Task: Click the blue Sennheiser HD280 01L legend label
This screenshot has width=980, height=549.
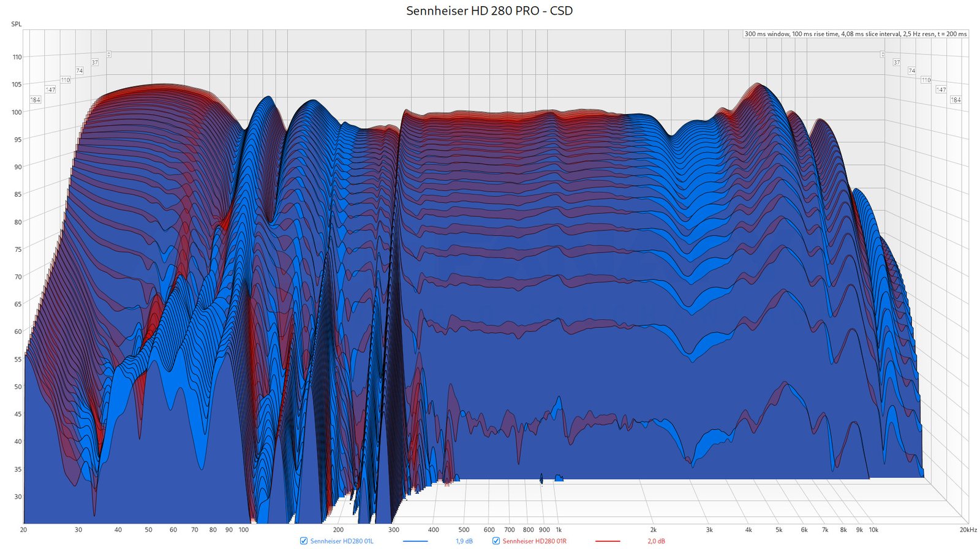Action: (x=341, y=541)
